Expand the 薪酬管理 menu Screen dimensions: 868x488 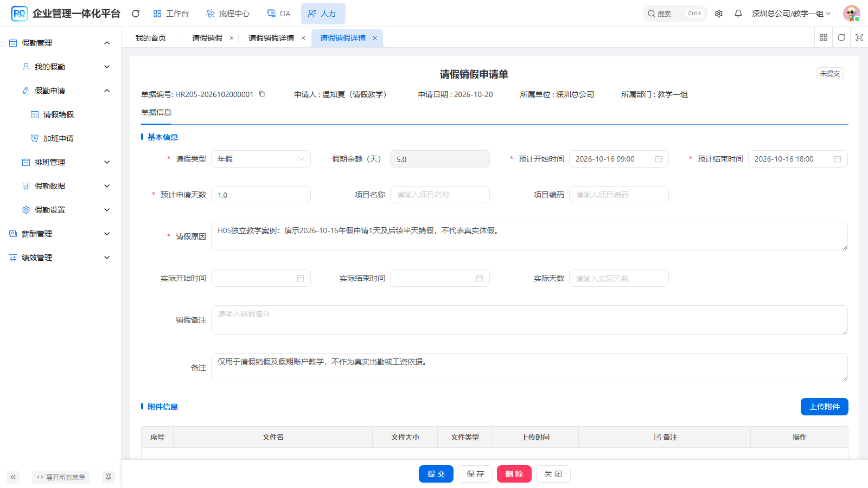pyautogui.click(x=107, y=234)
